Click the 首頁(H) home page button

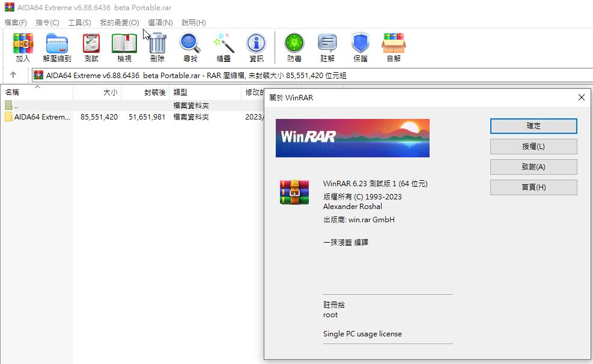pyautogui.click(x=534, y=187)
